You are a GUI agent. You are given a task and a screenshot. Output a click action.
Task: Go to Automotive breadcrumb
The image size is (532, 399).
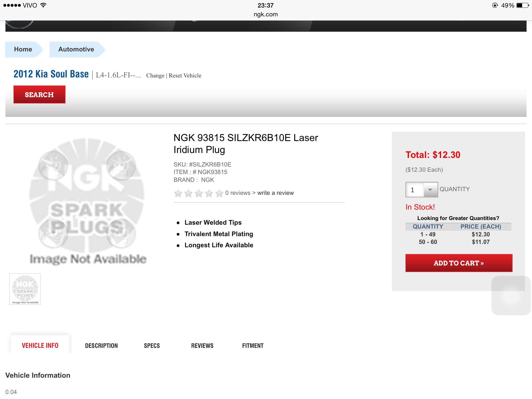click(76, 49)
